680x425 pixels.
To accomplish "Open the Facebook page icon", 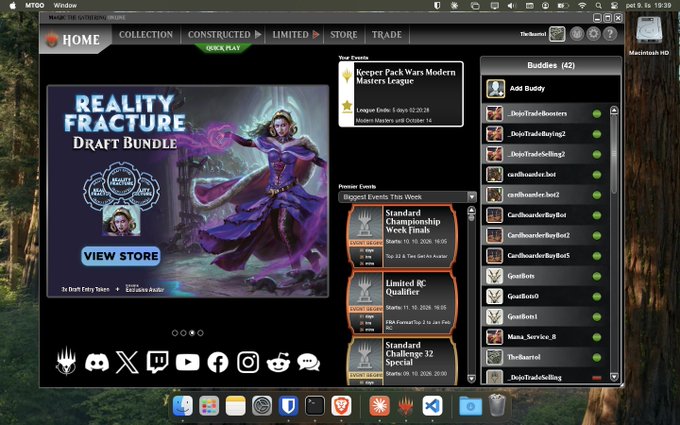I will [218, 362].
